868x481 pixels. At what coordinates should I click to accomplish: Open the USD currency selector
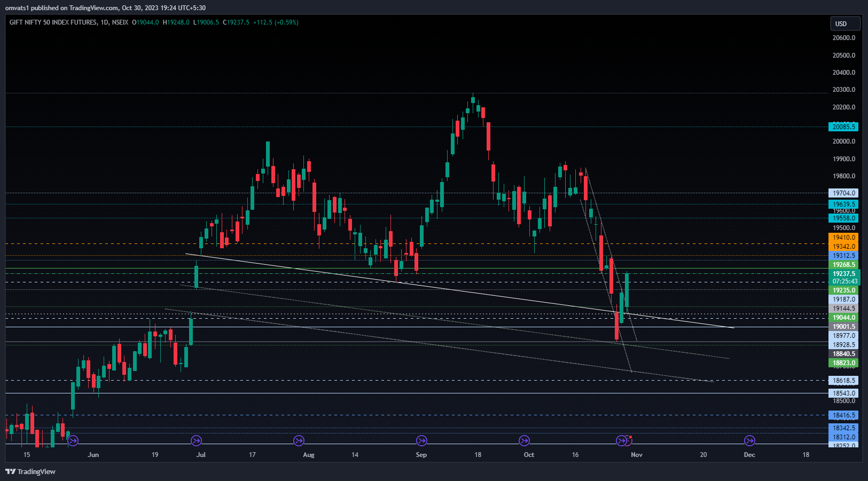click(x=844, y=23)
